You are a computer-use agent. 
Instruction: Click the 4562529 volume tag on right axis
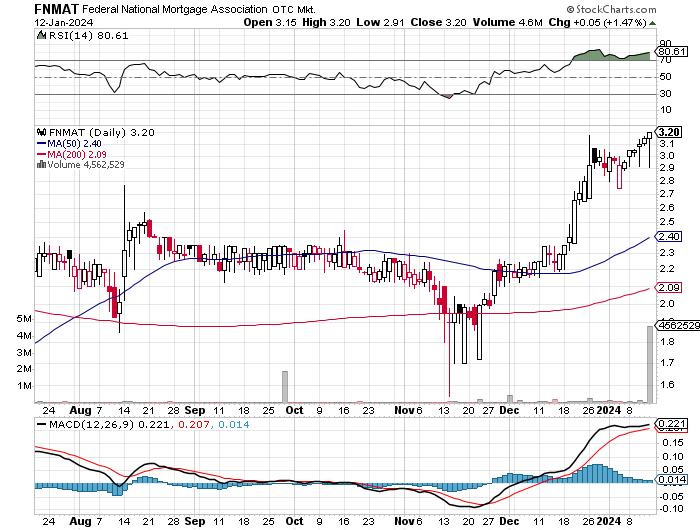pyautogui.click(x=677, y=326)
